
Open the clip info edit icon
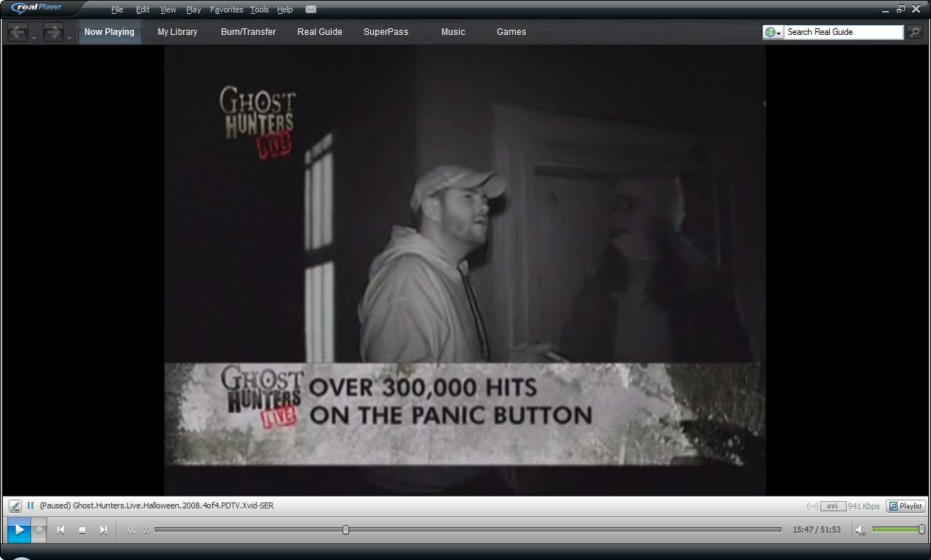(15, 506)
